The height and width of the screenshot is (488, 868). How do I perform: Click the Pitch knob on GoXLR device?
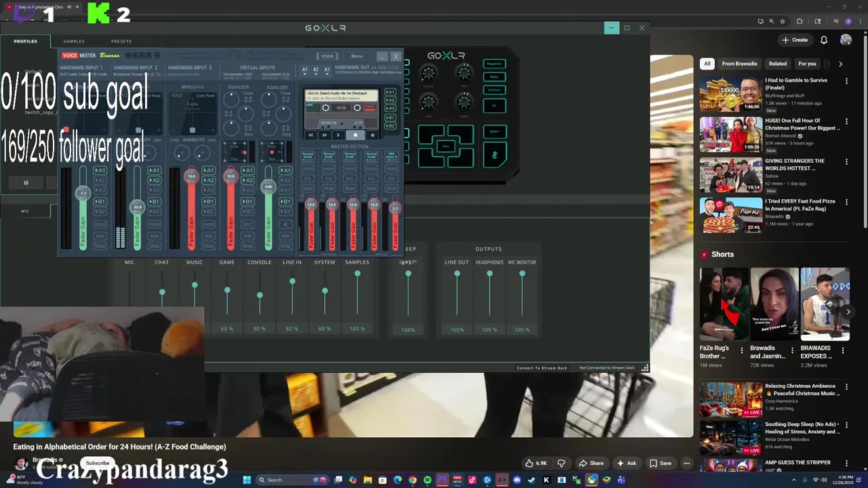pyautogui.click(x=464, y=73)
